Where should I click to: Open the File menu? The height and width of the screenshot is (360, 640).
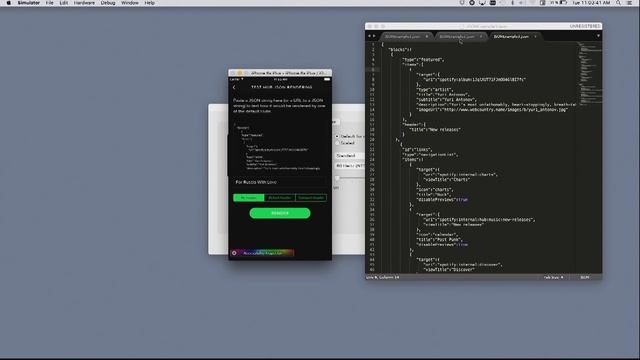click(49, 3)
